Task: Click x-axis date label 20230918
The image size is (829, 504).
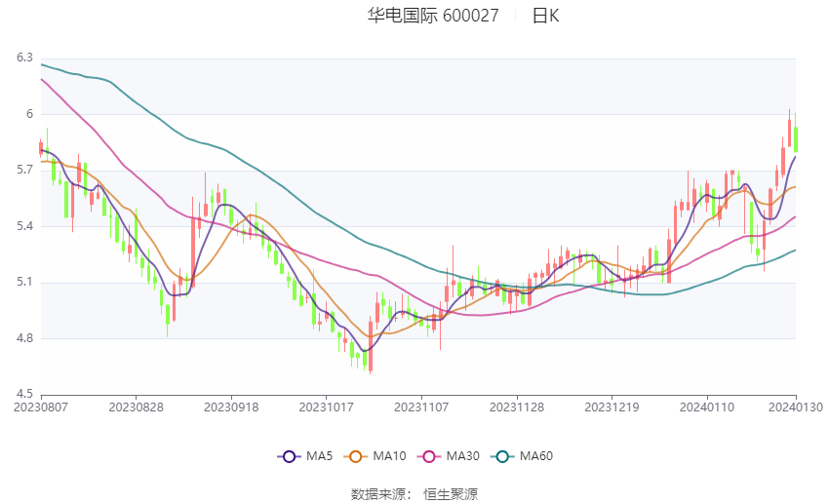Action: pos(231,407)
